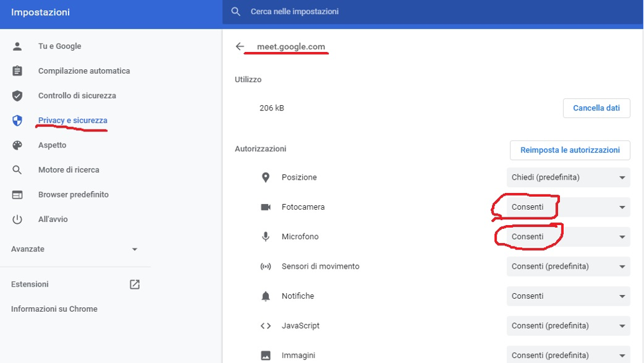
Task: Click the camera icon for Fotocamera
Action: click(x=266, y=207)
